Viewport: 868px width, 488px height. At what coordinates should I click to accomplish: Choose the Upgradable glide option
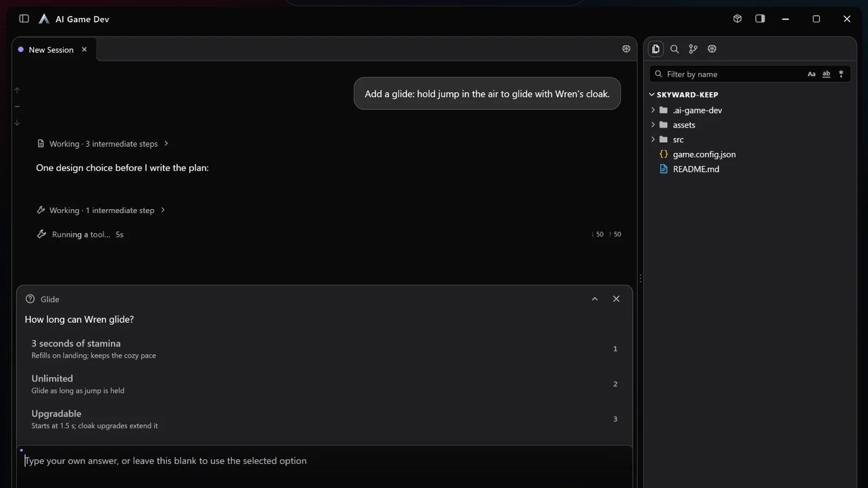[324, 419]
